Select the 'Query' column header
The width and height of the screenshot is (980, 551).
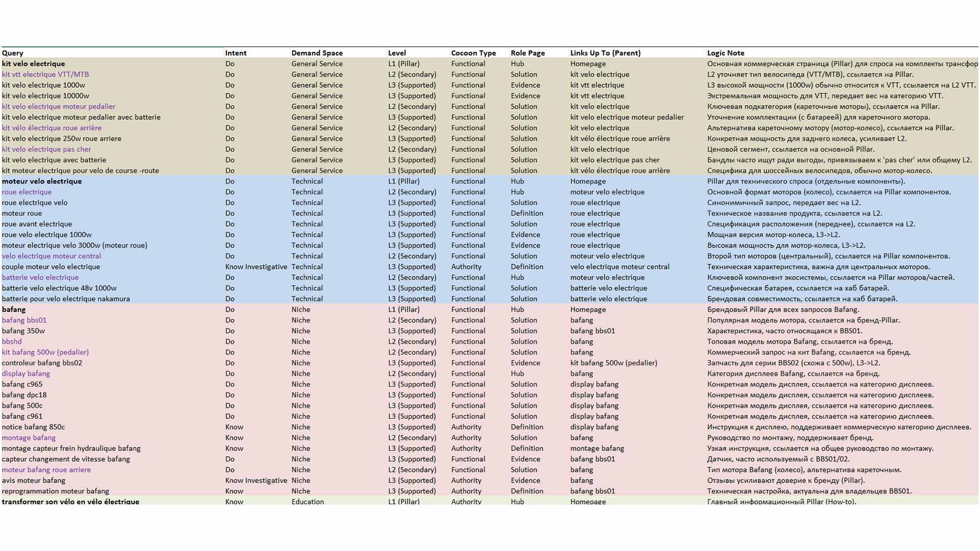(x=13, y=53)
